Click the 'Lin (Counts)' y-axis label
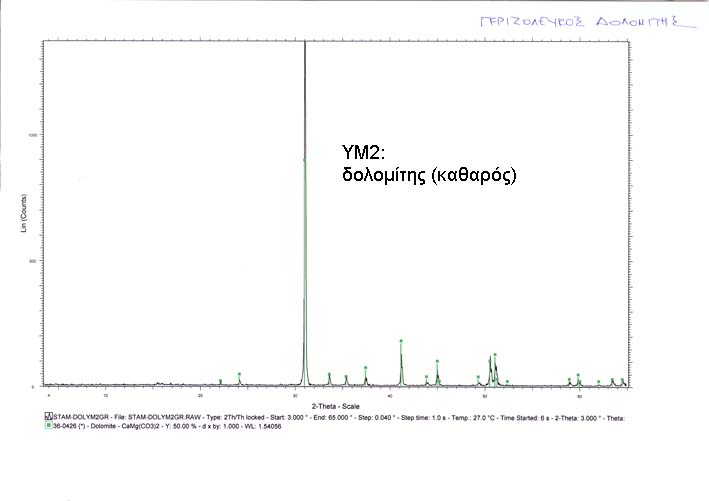Viewport: 709px width, 501px height. click(x=24, y=215)
